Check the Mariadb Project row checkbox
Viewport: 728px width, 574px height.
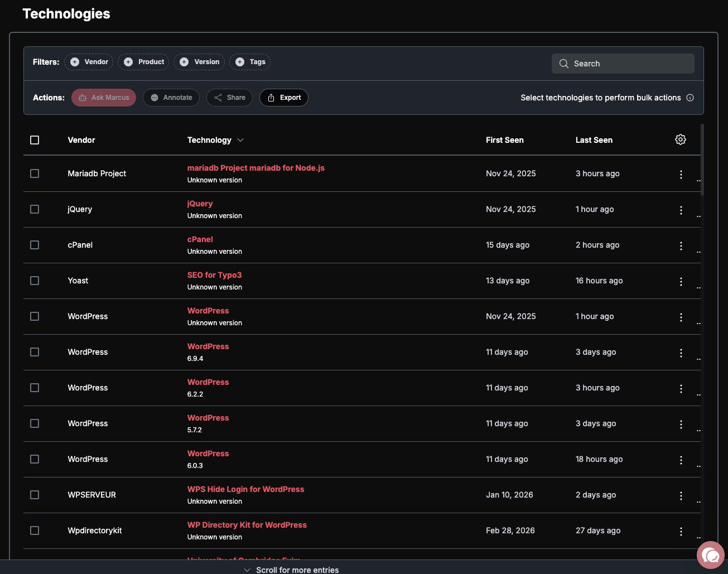(35, 173)
